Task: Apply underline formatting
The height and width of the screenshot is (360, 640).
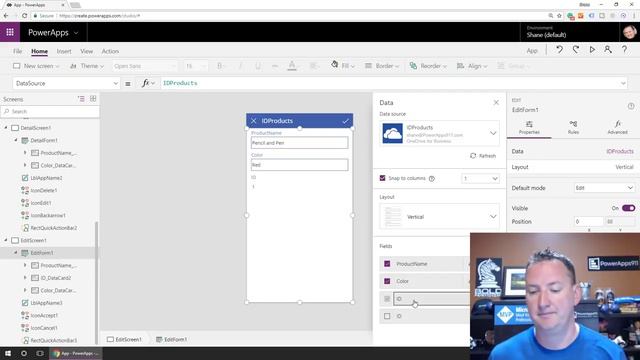Action: click(x=258, y=66)
